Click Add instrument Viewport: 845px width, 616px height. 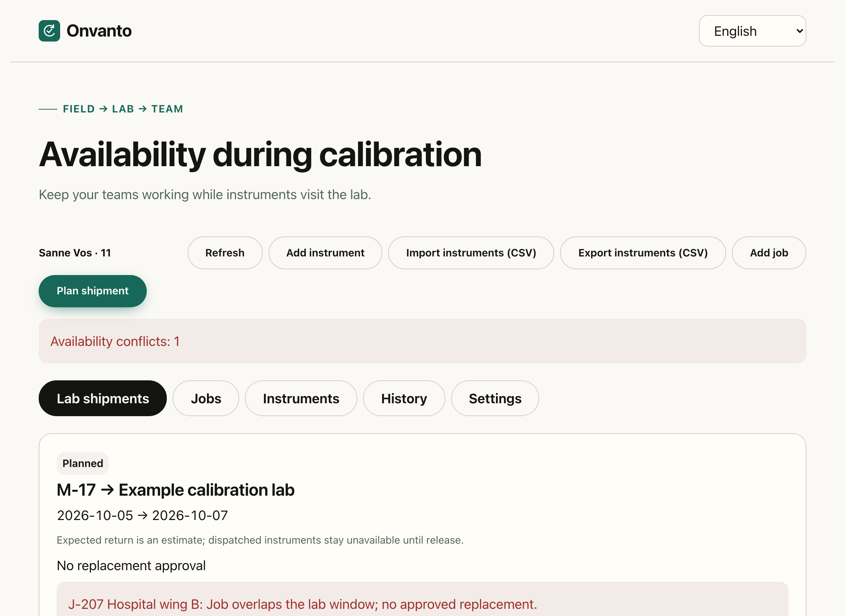click(x=325, y=253)
